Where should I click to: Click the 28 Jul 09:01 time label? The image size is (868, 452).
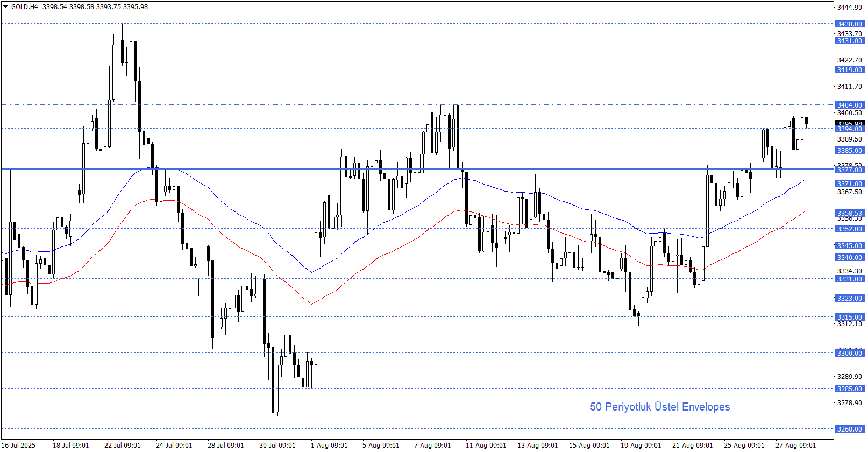click(x=226, y=445)
